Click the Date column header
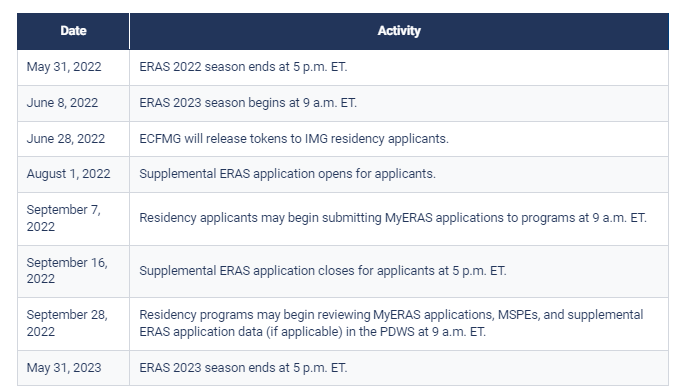This screenshot has height=387, width=685. pyautogui.click(x=73, y=31)
